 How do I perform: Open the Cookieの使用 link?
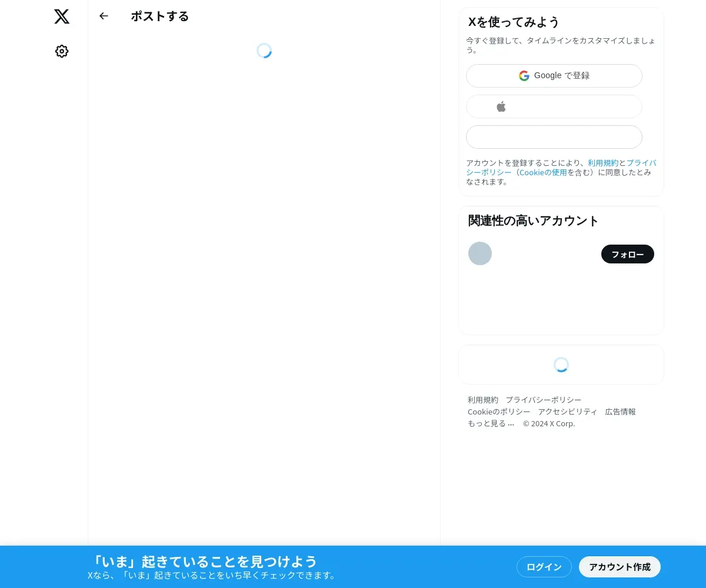543,172
